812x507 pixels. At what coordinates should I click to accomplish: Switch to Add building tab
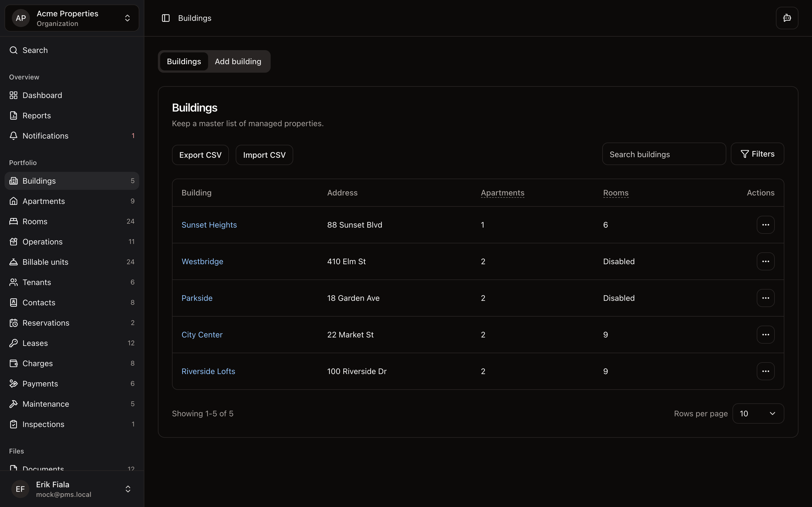pos(238,62)
